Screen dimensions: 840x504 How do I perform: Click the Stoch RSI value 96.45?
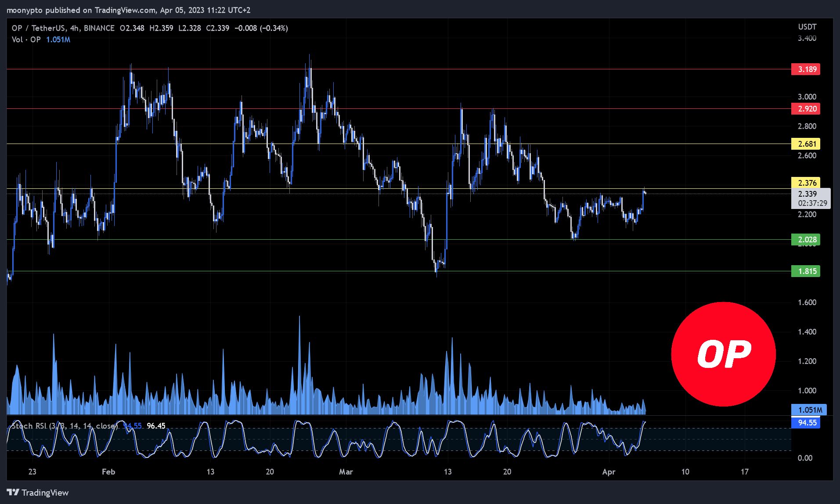pos(156,426)
